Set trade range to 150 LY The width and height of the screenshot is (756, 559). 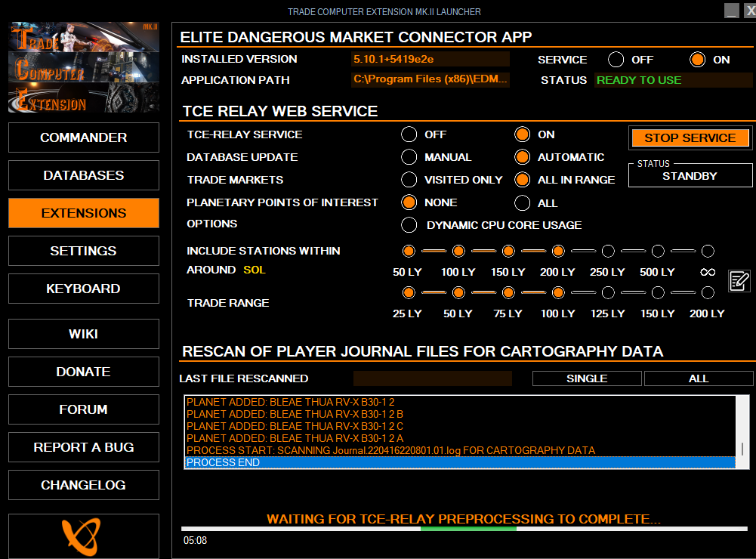pos(658,292)
